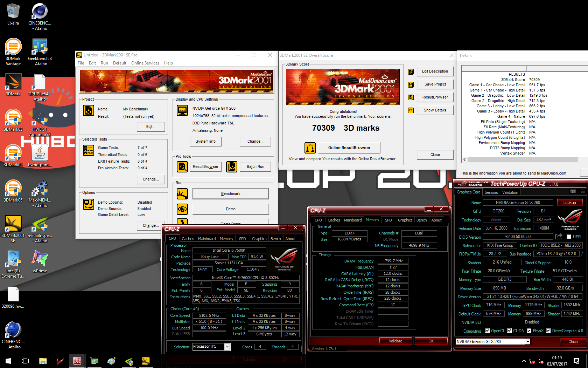Click Change button under Selected Tests
This screenshot has height=368, width=588.
tap(151, 179)
